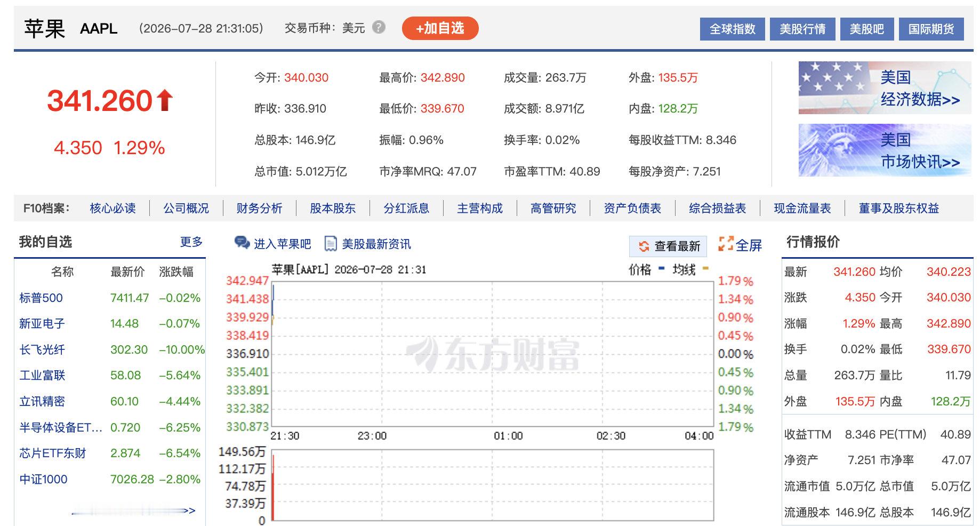Click the 每股净资产 7.251 value

pos(706,171)
